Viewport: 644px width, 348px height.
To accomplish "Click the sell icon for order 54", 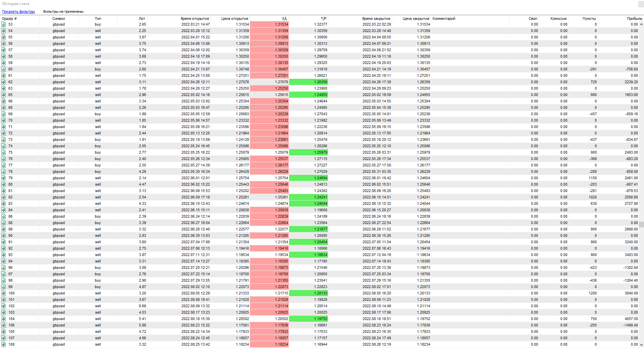I will point(4,31).
